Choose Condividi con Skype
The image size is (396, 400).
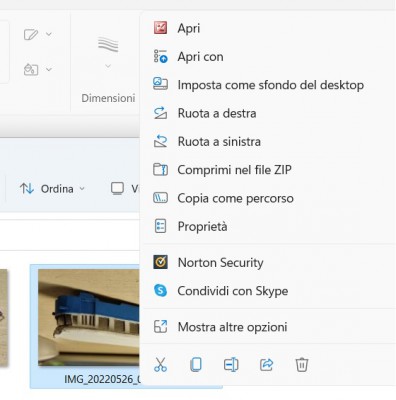coord(268,291)
